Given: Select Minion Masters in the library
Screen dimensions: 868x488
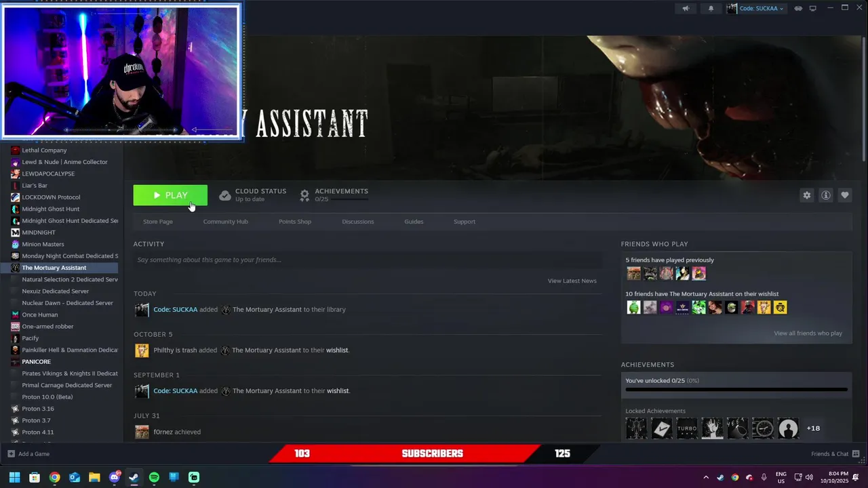Looking at the screenshot, I should (43, 244).
